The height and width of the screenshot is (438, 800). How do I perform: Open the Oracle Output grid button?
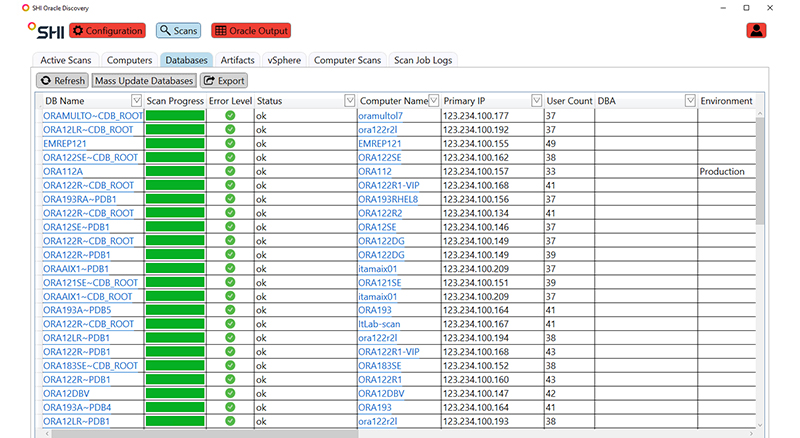(x=250, y=31)
